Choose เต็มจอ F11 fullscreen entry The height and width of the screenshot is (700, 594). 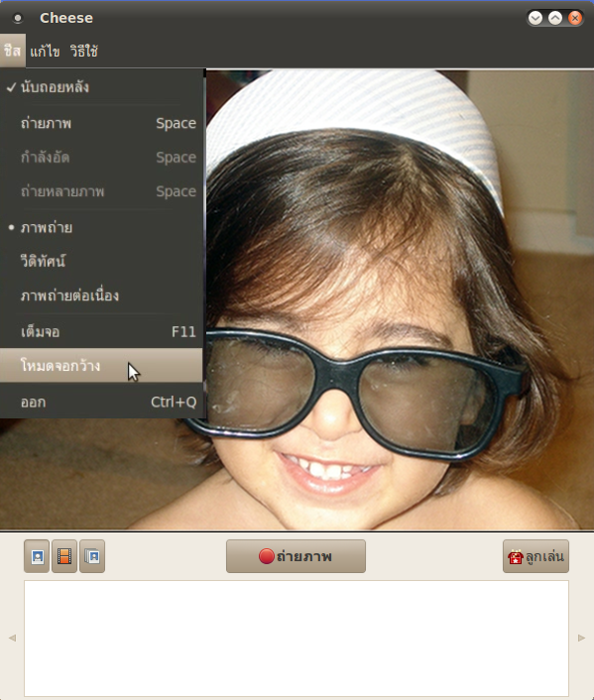pyautogui.click(x=101, y=332)
